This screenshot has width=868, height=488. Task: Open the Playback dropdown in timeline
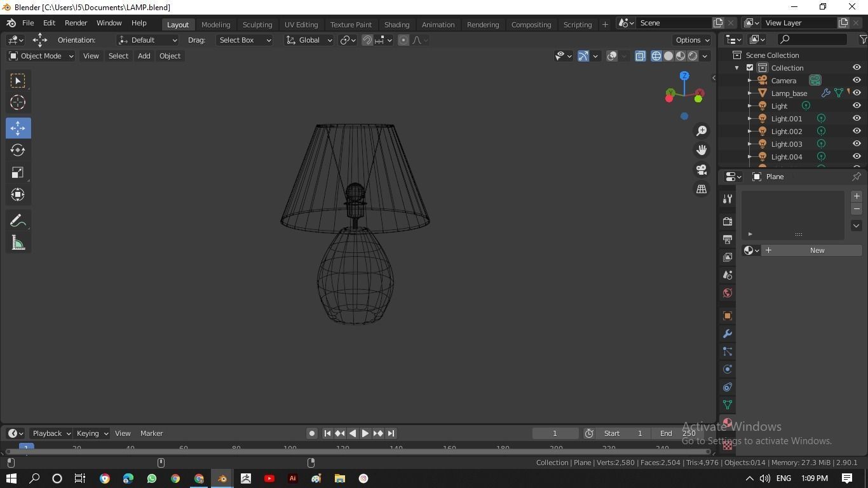point(51,433)
